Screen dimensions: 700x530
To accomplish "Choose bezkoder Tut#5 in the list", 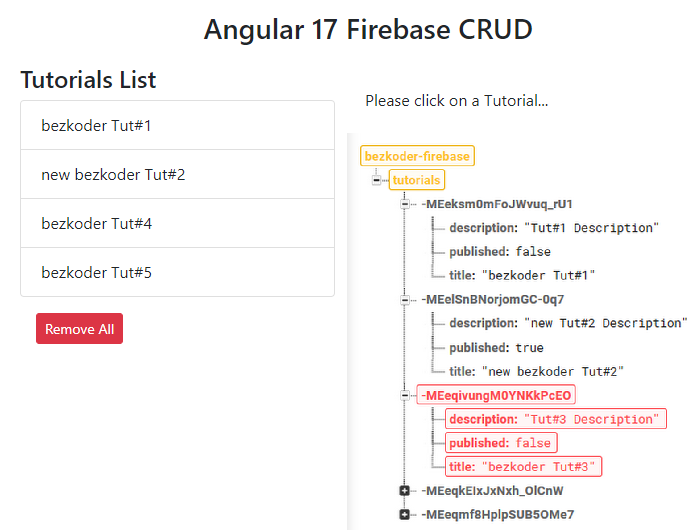I will point(177,272).
